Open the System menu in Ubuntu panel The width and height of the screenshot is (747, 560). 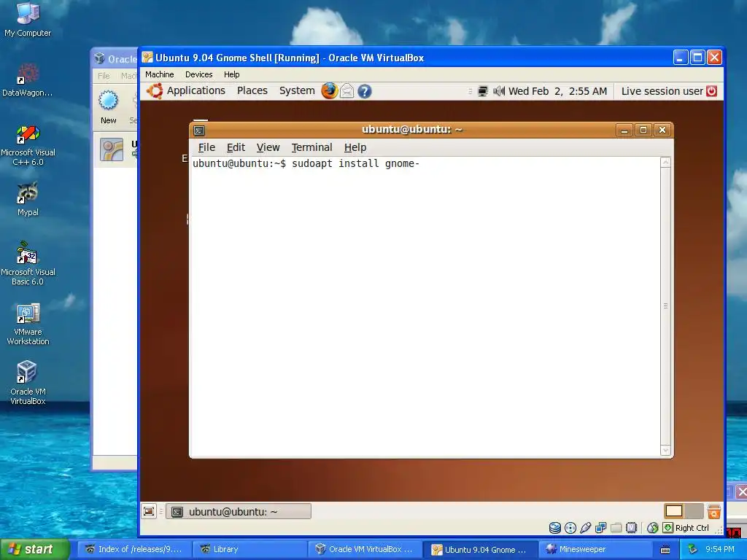tap(297, 91)
